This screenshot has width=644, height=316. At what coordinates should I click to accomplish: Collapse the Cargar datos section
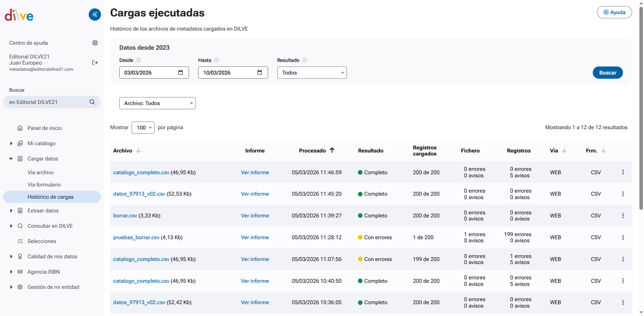11,159
